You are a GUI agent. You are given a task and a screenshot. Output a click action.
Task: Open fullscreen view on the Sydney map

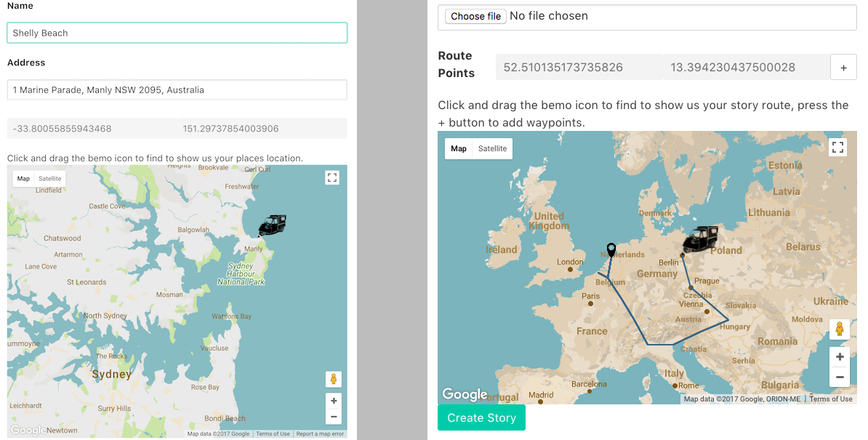point(332,177)
